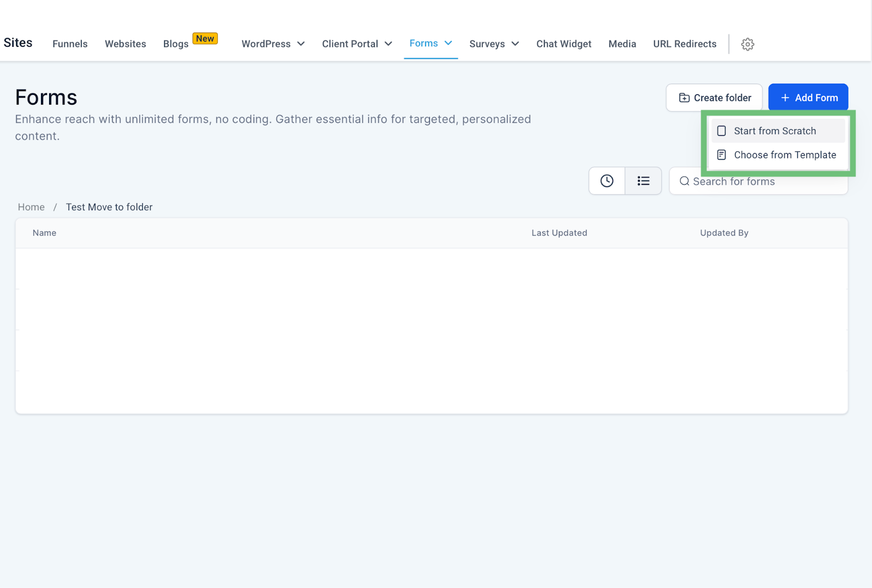Click the New badge next to Blogs
The image size is (872, 588).
click(x=205, y=39)
